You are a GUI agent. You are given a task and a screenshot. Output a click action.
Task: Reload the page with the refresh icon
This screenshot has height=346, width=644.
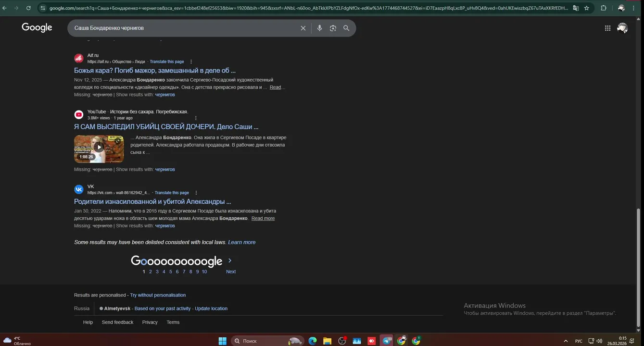[28, 8]
